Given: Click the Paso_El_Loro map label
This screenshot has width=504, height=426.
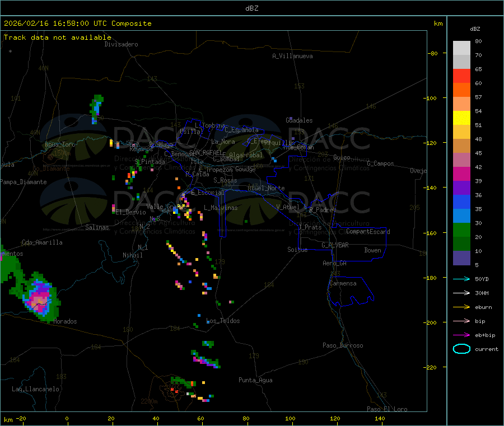Looking at the screenshot, I should pyautogui.click(x=388, y=409).
